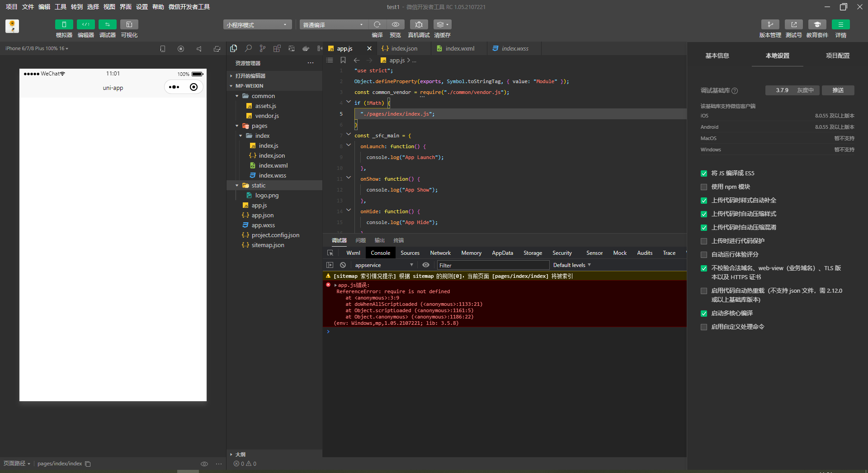The image size is (868, 473).
Task: Enable code hot reload checkbox
Action: pos(704,291)
